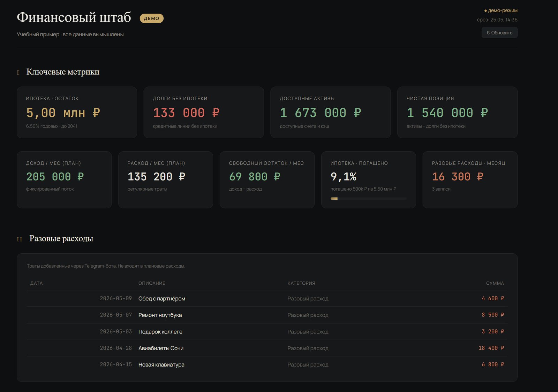Click the Авиабилеты Сочи table row
The height and width of the screenshot is (392, 558).
tap(267, 348)
